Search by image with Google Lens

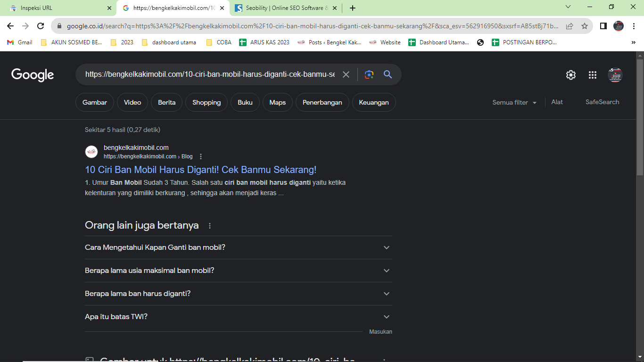pyautogui.click(x=369, y=74)
